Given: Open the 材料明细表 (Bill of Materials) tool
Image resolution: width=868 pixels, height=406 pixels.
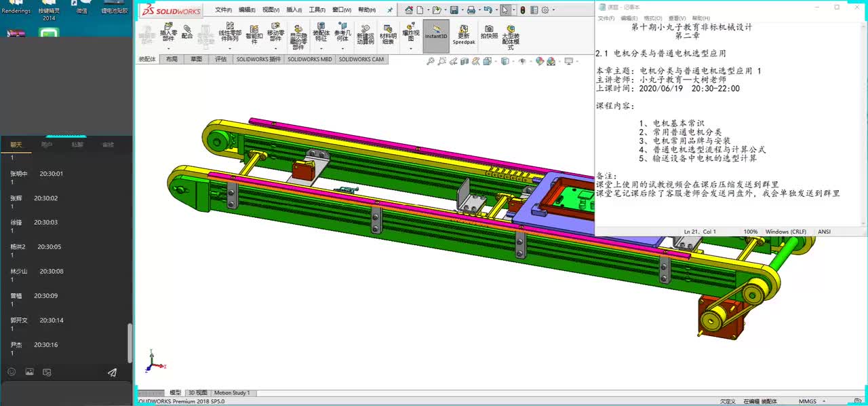Looking at the screenshot, I should click(387, 34).
